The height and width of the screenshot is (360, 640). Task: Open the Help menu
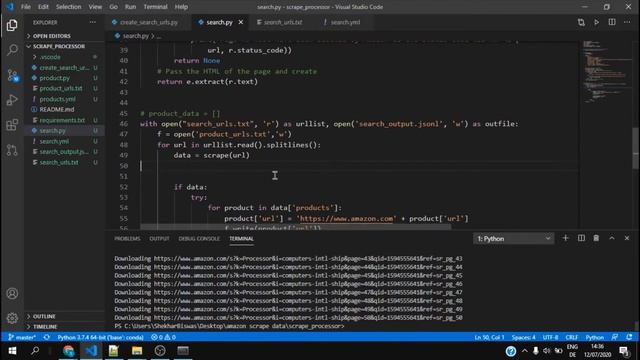pyautogui.click(x=181, y=7)
